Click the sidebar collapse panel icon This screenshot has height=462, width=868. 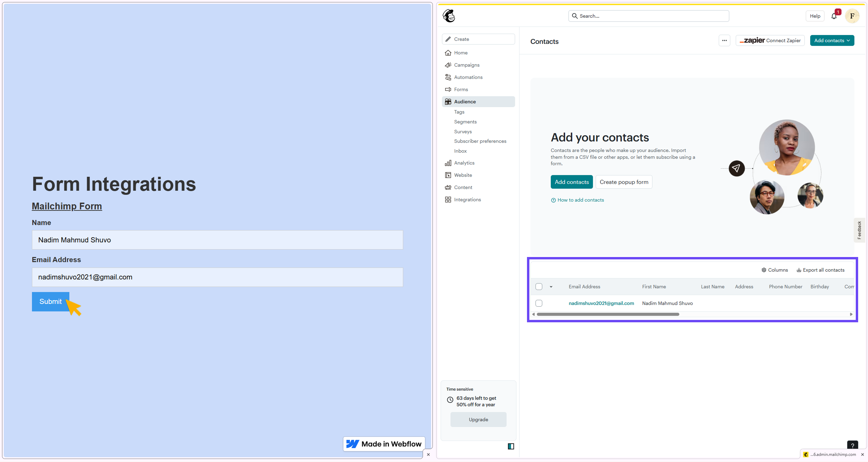(x=511, y=446)
